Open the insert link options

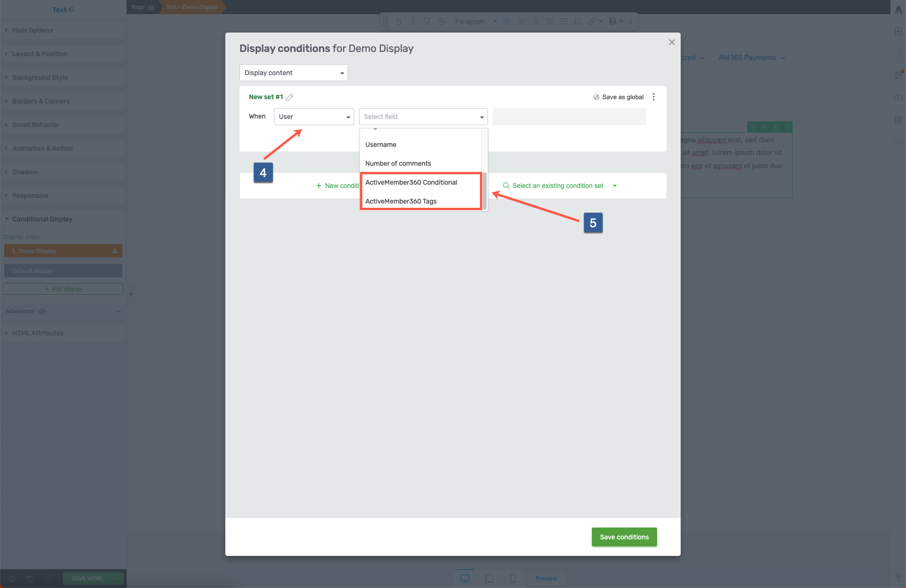coord(592,21)
